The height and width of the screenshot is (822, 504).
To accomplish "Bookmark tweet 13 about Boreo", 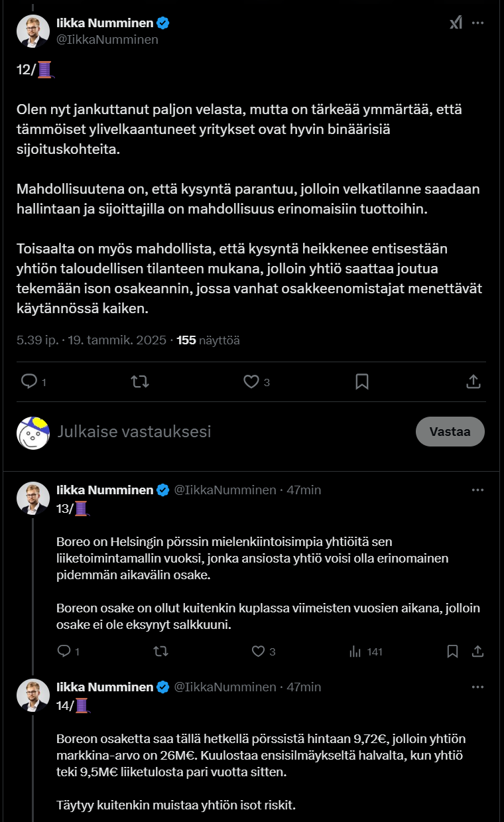I will [452, 651].
